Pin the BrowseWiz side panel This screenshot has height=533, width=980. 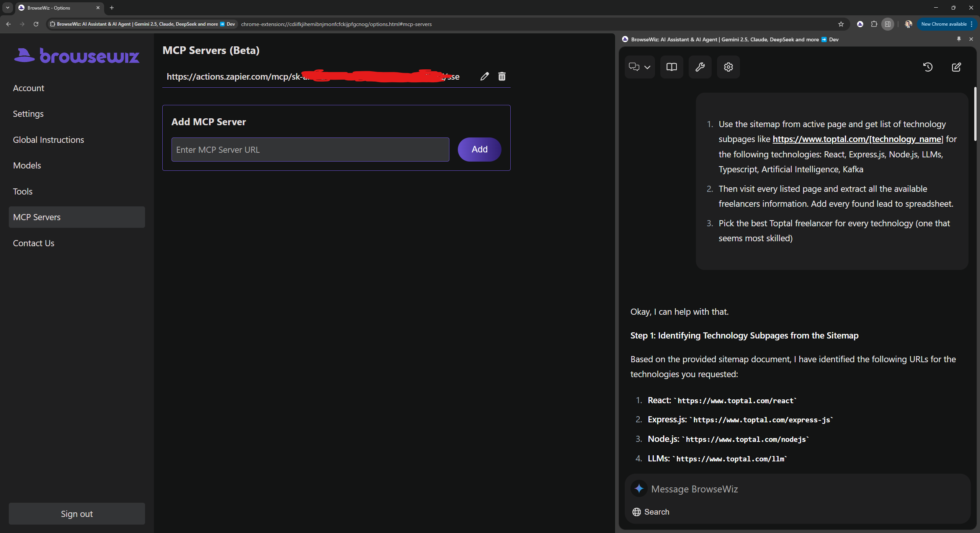point(959,39)
